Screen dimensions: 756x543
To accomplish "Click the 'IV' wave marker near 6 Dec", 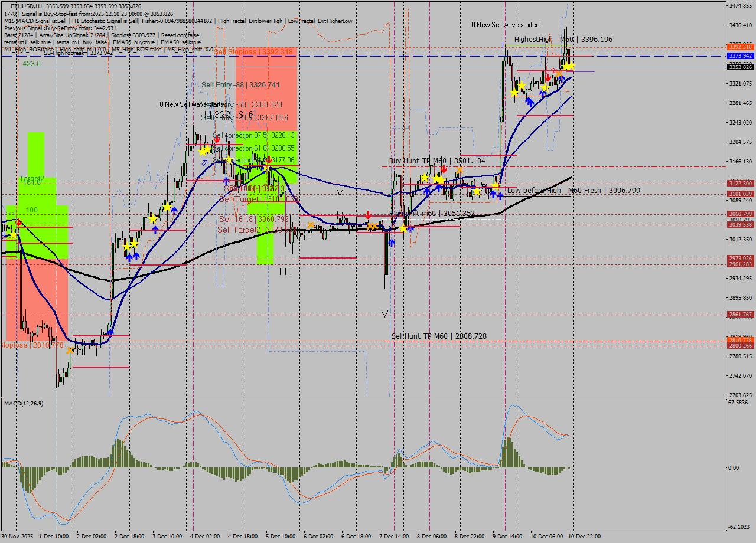I will click(337, 192).
